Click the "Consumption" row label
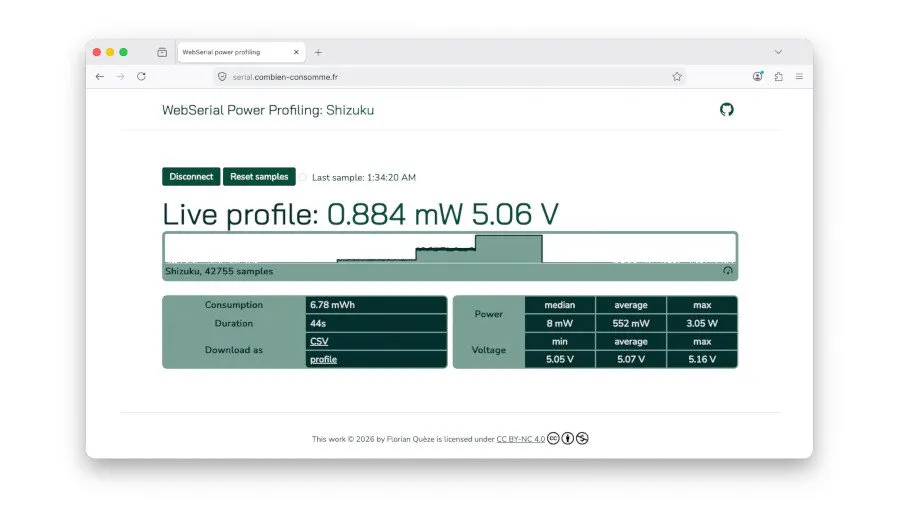 (234, 305)
